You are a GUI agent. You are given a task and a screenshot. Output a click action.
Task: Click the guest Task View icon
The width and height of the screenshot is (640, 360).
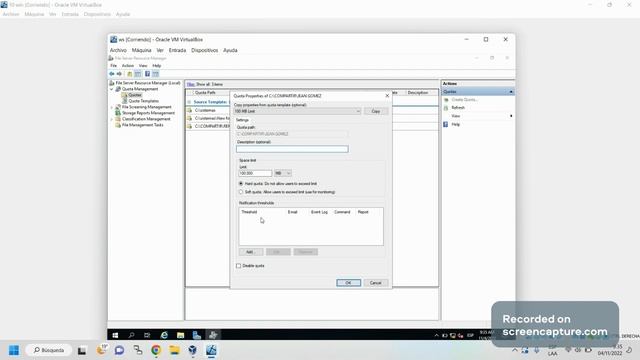[147, 335]
